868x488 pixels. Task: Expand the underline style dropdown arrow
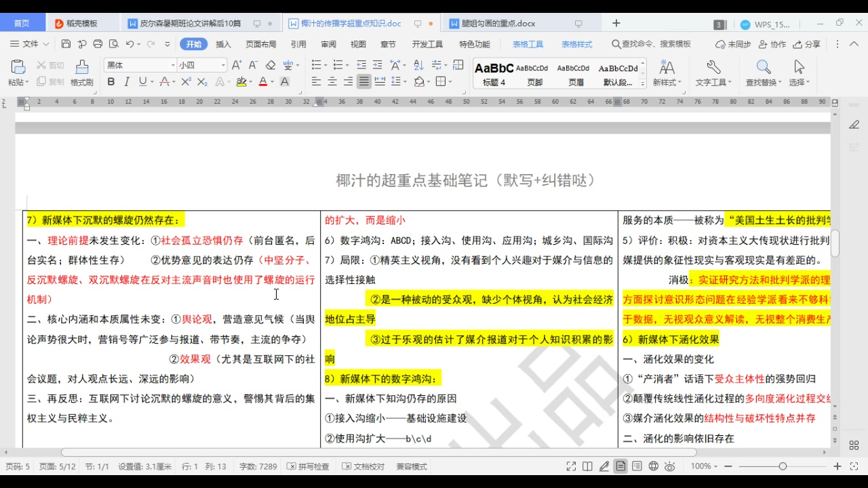point(152,82)
